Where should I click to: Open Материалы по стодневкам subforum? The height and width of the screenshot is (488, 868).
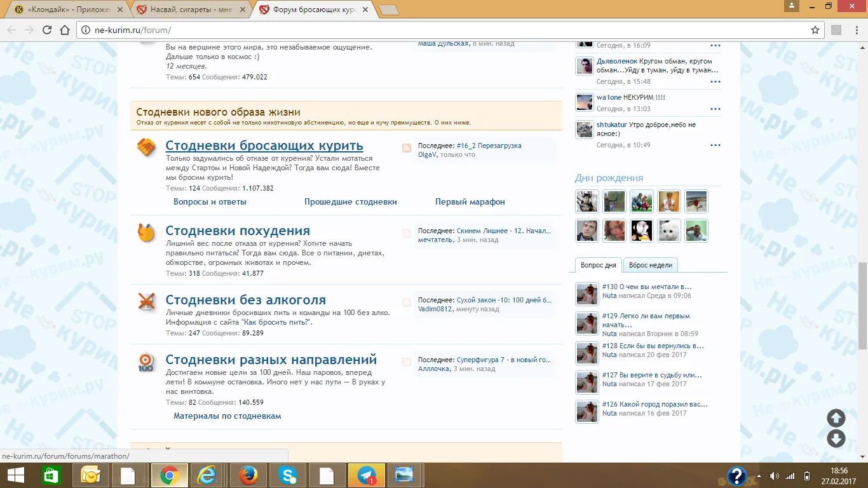tap(227, 416)
